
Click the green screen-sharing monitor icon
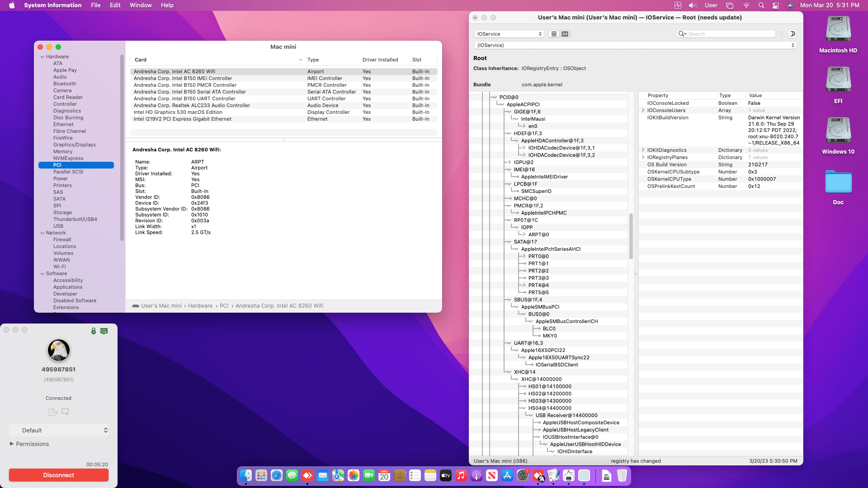104,331
